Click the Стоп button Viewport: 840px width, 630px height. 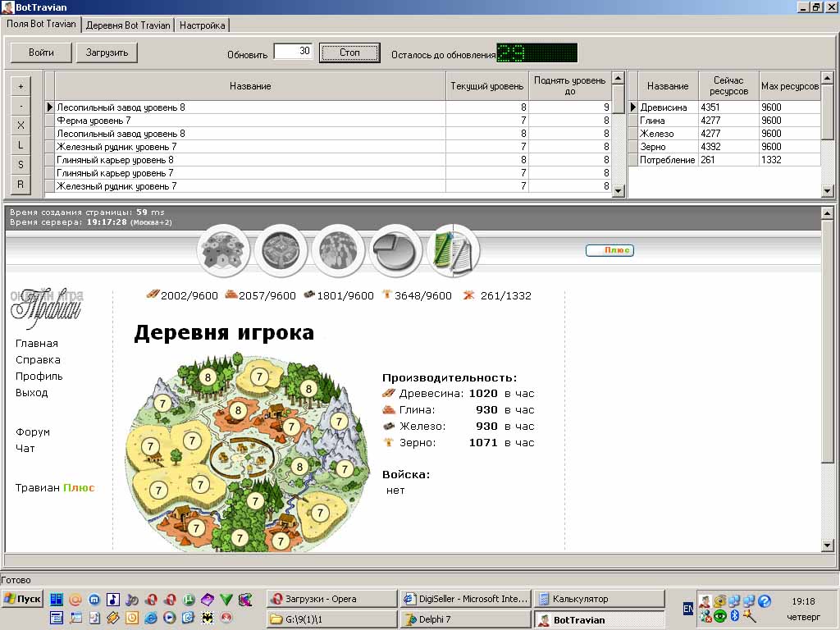click(349, 52)
